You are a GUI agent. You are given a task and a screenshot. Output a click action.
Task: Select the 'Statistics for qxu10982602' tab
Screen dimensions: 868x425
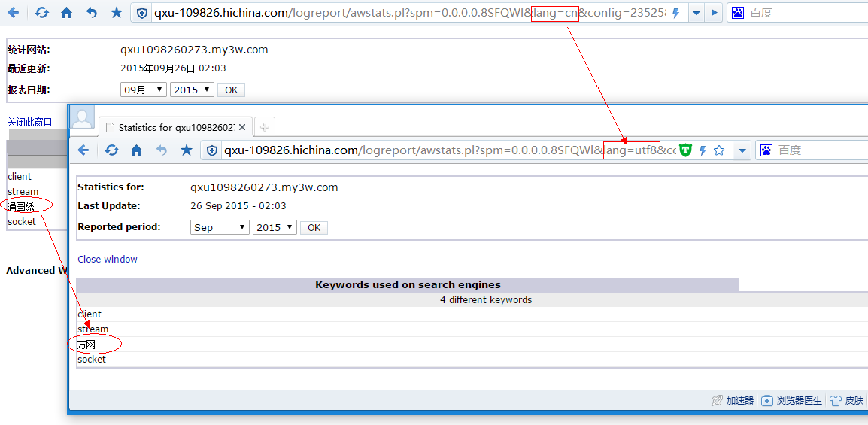[x=175, y=127]
